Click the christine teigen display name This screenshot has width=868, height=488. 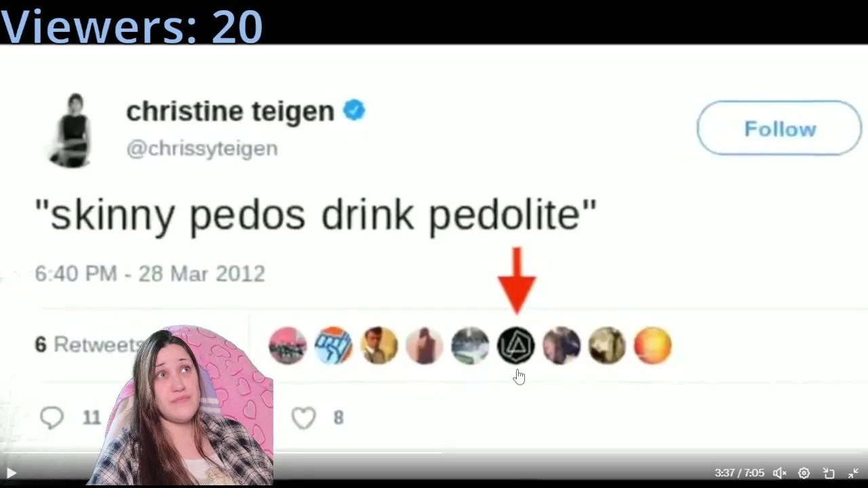pyautogui.click(x=230, y=111)
